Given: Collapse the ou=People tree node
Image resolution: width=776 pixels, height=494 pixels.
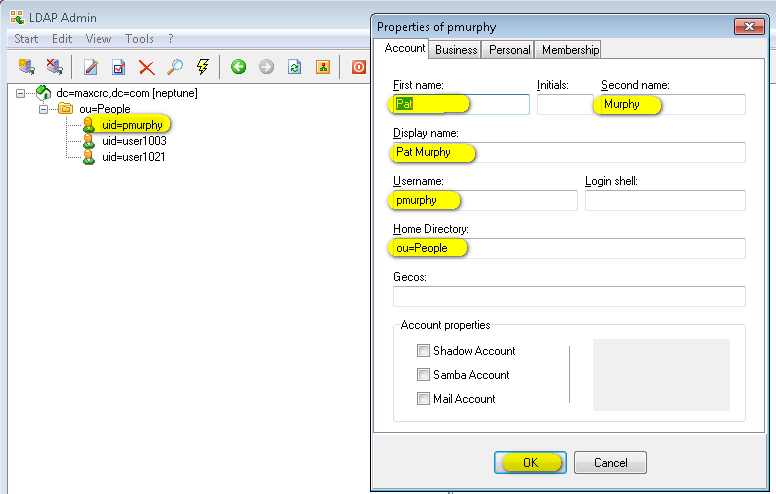Looking at the screenshot, I should [x=44, y=109].
